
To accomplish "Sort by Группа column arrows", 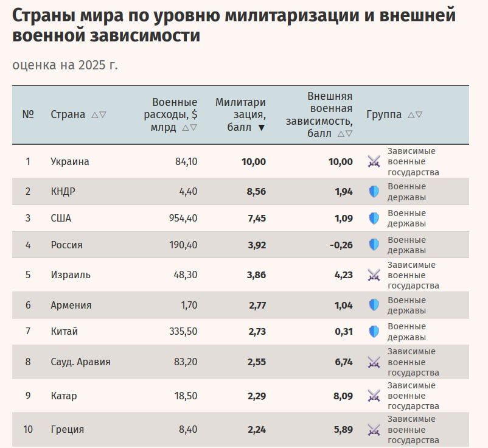I will 415,115.
